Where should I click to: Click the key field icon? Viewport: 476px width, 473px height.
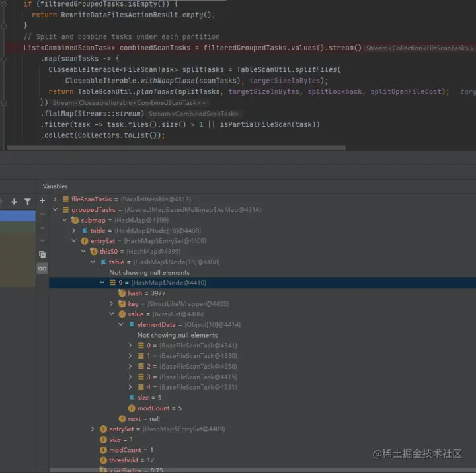[122, 303]
